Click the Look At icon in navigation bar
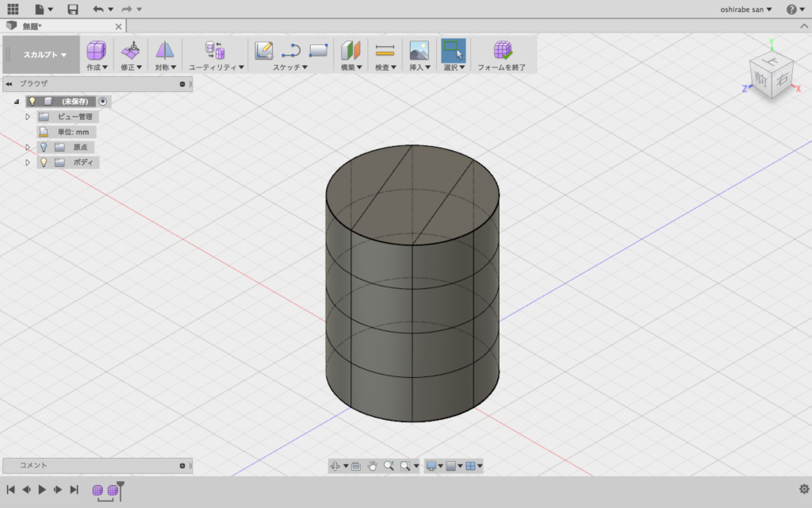This screenshot has height=508, width=812. click(356, 466)
